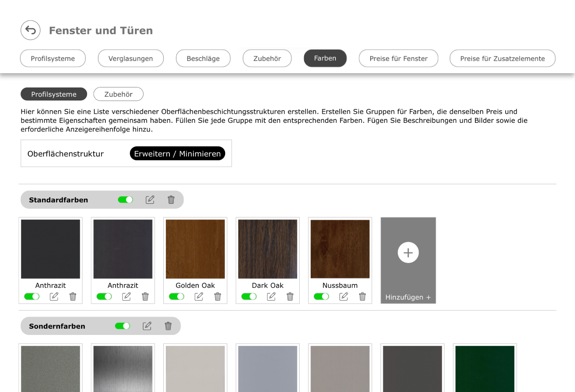Delete the Nussbaum color
Image resolution: width=575 pixels, height=392 pixels.
362,297
